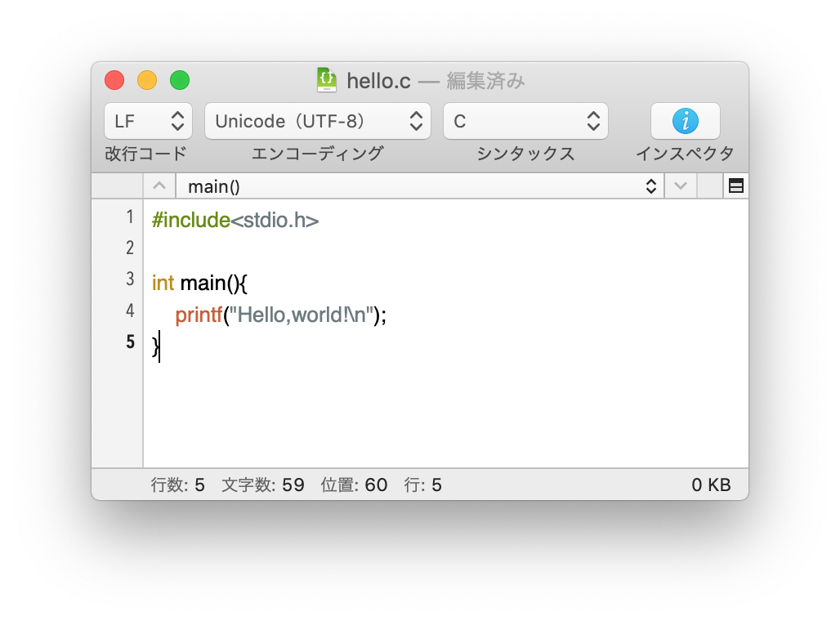Image resolution: width=840 pixels, height=621 pixels.
Task: Click the 位置: 60 status entry
Action: 354,485
